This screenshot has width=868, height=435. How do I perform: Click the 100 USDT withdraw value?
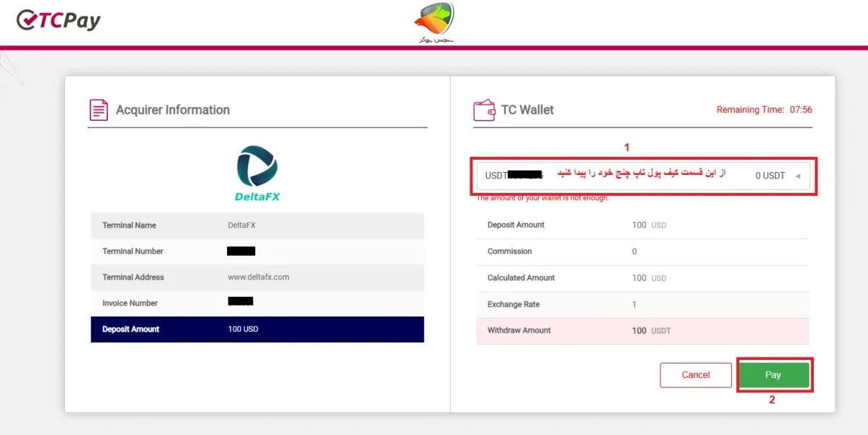point(651,330)
